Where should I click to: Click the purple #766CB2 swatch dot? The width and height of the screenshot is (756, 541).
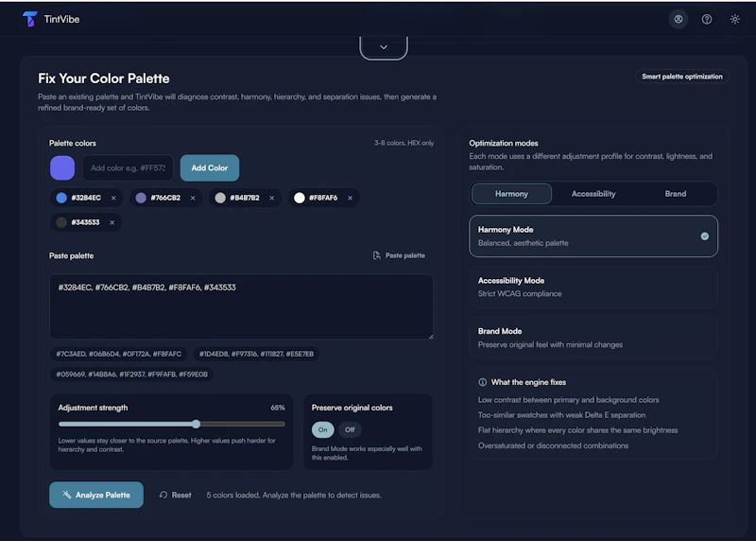point(141,198)
